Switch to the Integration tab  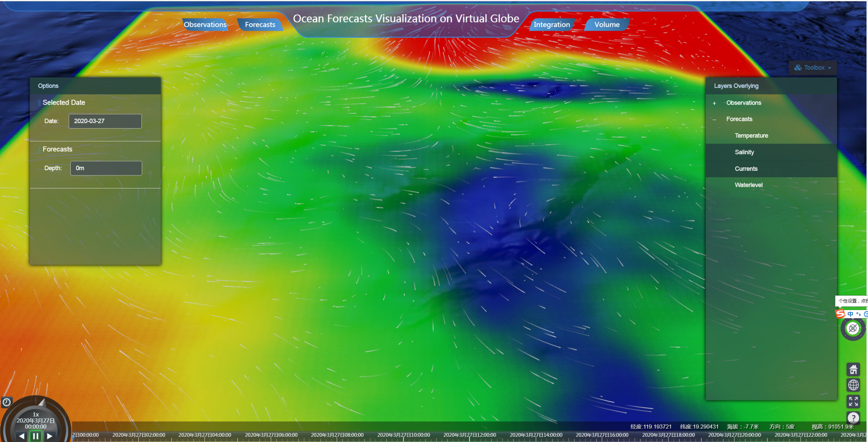coord(551,25)
